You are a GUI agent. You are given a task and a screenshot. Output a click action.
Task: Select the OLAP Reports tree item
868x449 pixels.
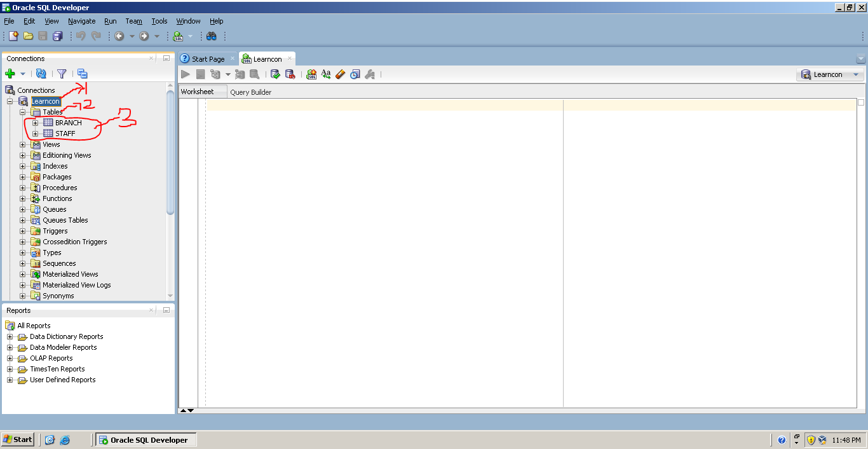51,358
